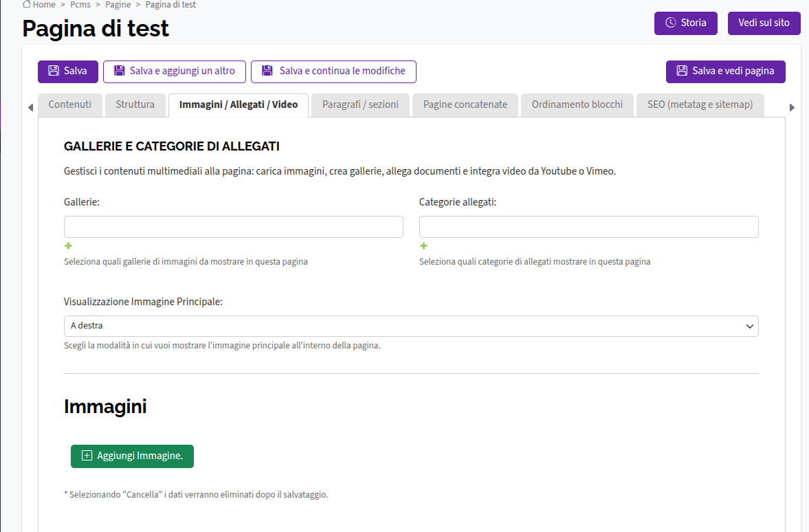This screenshot has height=532, width=809.
Task: Go to the Paragrafi / sezioni tab
Action: (360, 104)
